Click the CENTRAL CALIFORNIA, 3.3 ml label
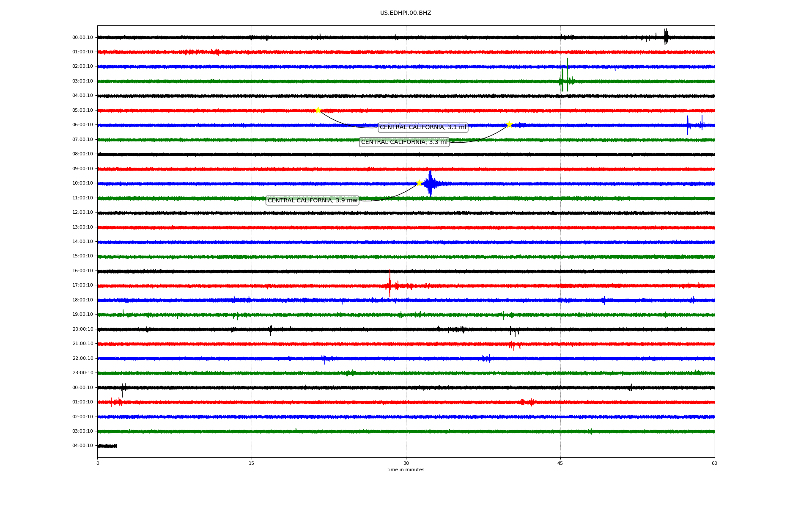Viewport: 812px width, 508px height. 404,142
